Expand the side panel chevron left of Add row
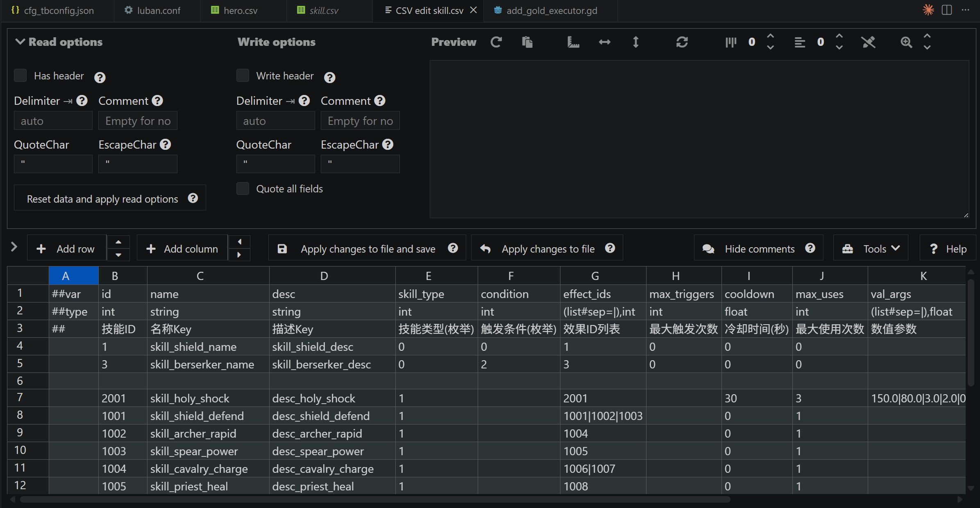The width and height of the screenshot is (980, 508). pyautogui.click(x=14, y=247)
